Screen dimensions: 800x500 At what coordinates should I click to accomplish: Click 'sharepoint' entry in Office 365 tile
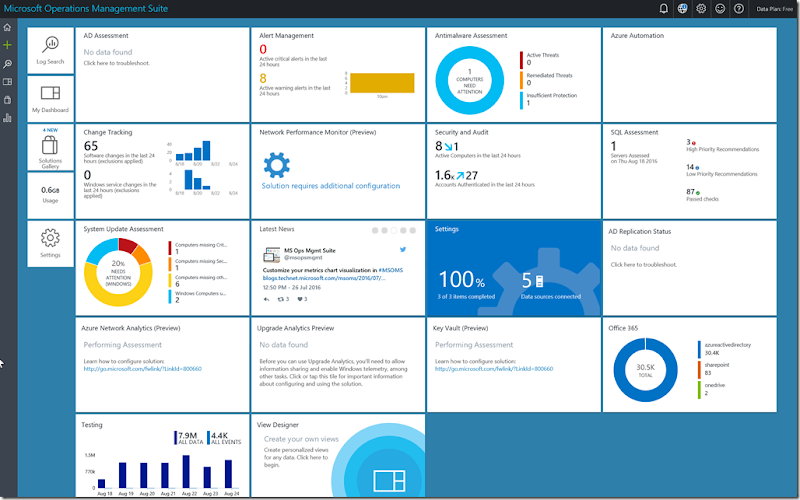[717, 365]
